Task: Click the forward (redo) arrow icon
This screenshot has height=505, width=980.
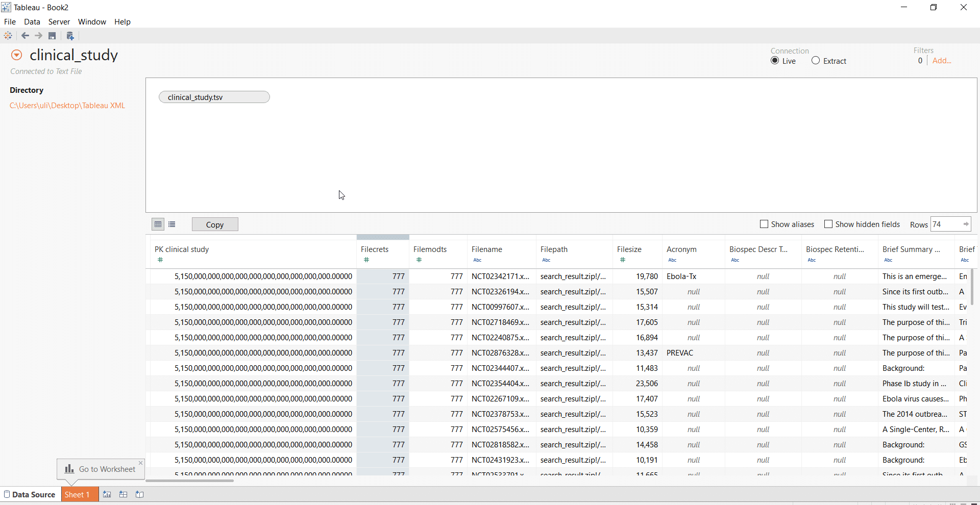Action: click(38, 36)
